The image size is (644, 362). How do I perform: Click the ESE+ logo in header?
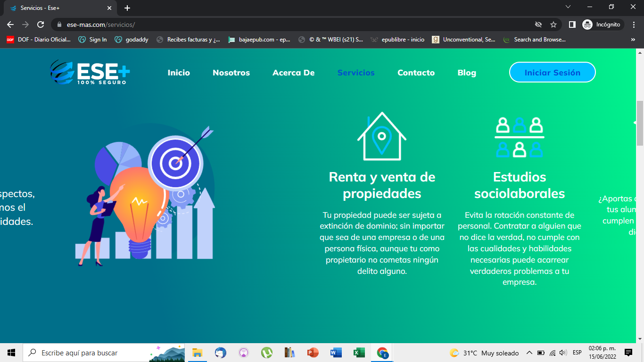pyautogui.click(x=90, y=73)
